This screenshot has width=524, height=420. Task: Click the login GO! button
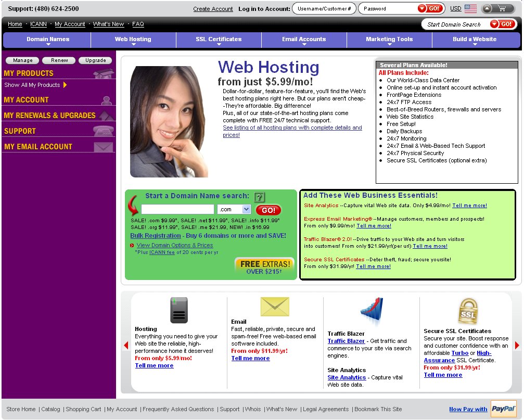pos(430,8)
